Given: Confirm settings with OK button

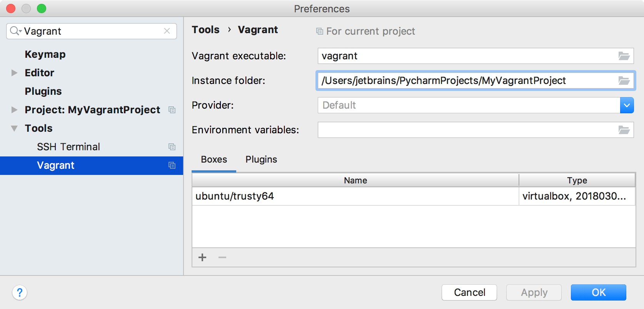Looking at the screenshot, I should pos(599,292).
